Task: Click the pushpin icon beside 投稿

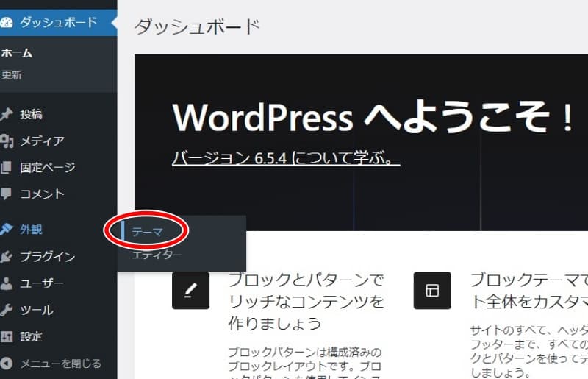Action: click(6, 114)
